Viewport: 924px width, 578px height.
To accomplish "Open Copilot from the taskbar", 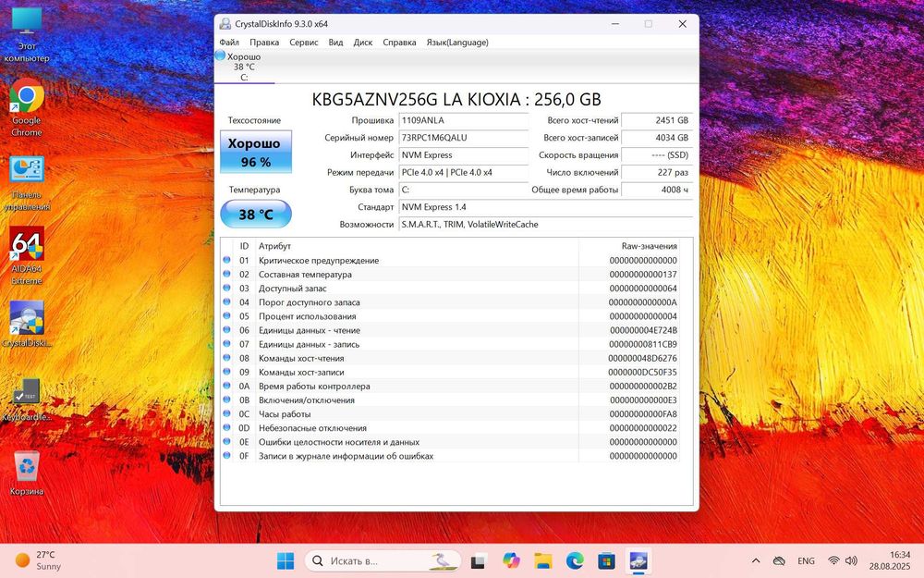I will [511, 561].
